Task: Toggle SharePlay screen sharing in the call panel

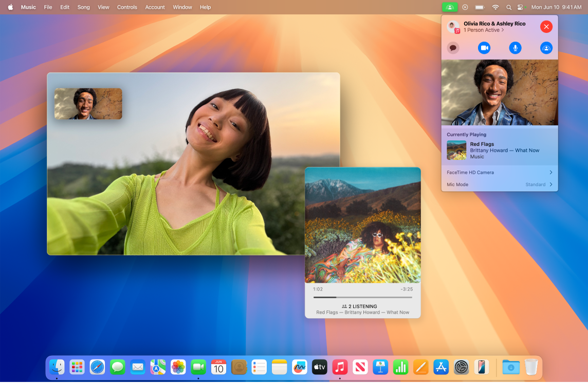Action: tap(546, 48)
